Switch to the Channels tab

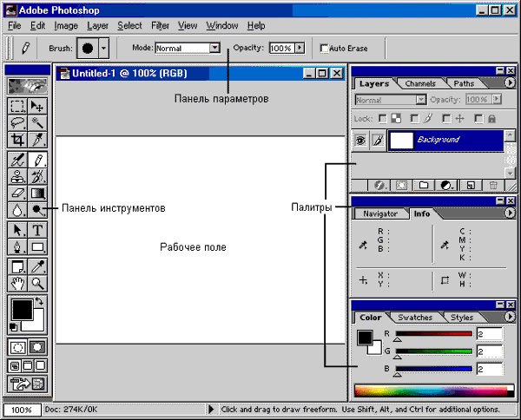tap(420, 83)
